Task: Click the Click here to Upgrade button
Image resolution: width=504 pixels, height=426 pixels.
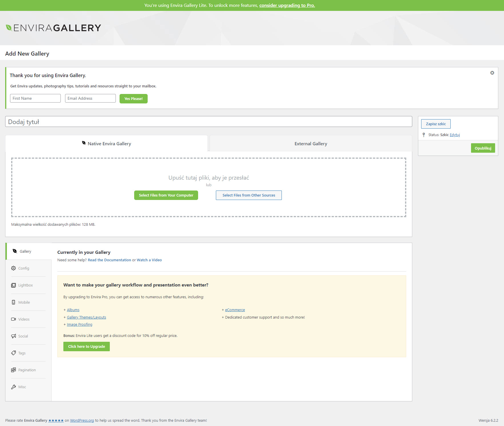Action: pos(87,346)
